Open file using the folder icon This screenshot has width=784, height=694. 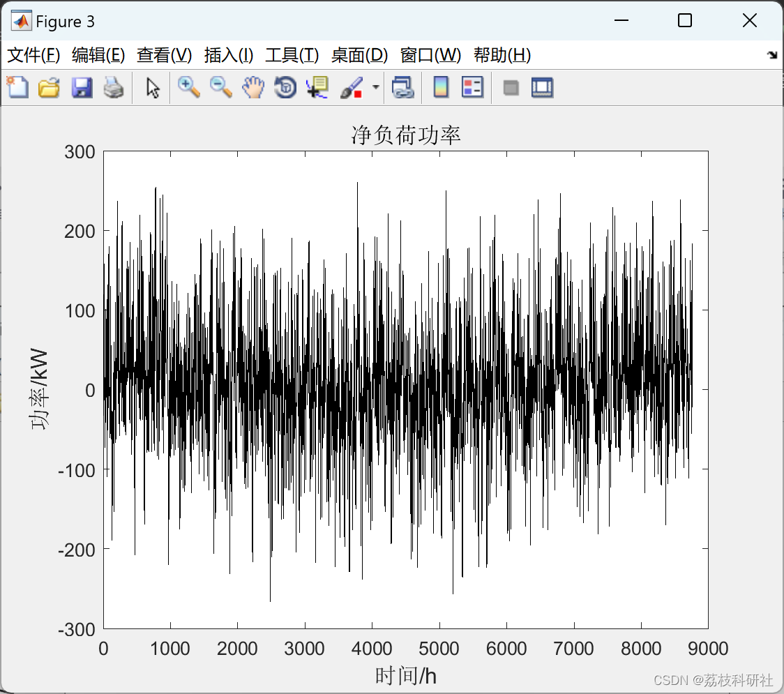coord(49,87)
